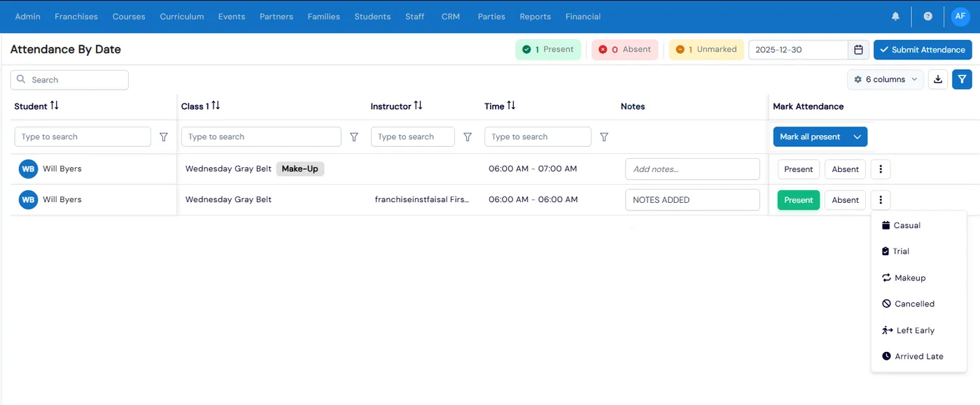The width and height of the screenshot is (980, 405).
Task: Expand the Mark all present dropdown
Action: tap(857, 137)
